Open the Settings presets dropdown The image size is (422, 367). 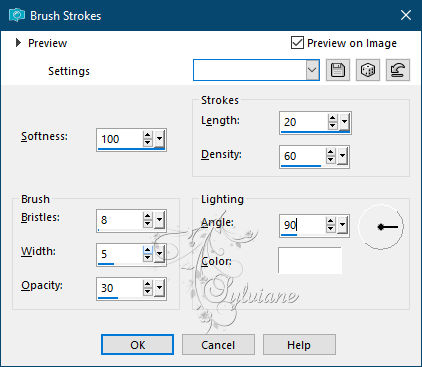[x=312, y=70]
